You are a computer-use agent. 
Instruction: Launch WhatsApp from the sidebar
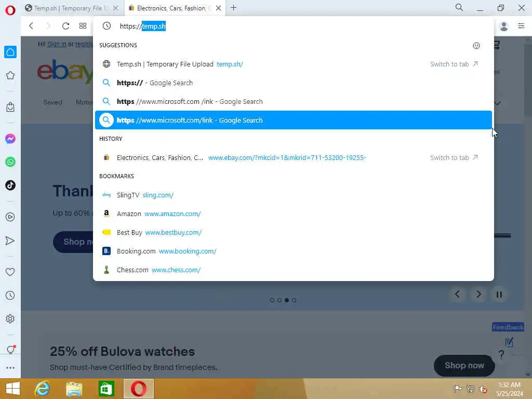(x=10, y=162)
